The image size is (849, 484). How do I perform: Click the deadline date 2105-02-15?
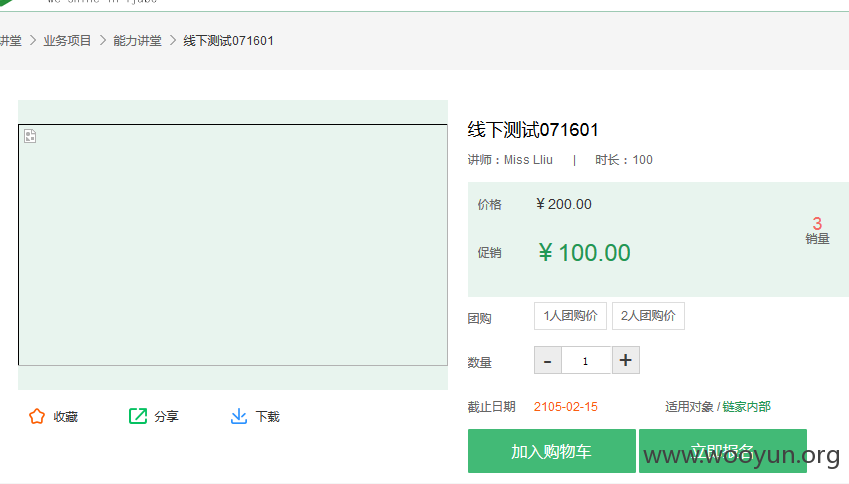click(566, 407)
